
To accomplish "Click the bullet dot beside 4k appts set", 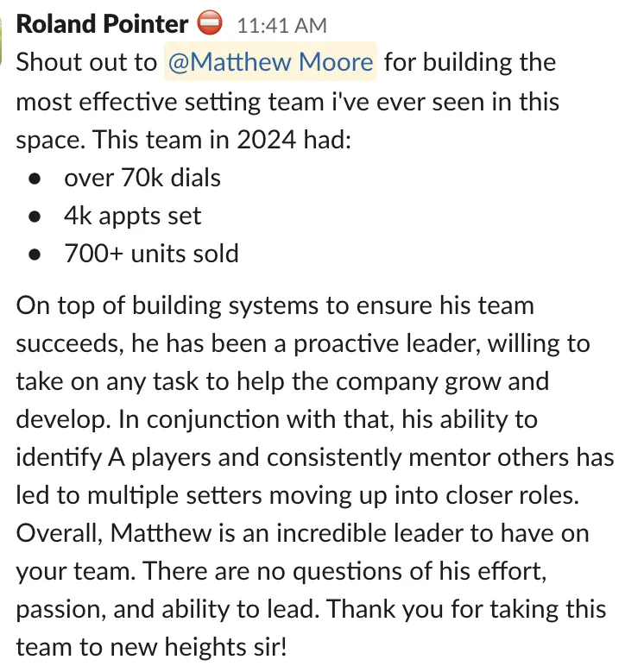I will point(35,217).
